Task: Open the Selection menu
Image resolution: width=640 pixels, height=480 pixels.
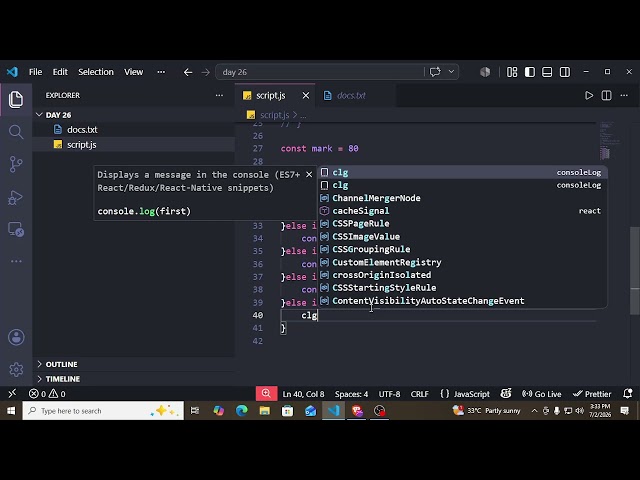Action: coord(96,72)
